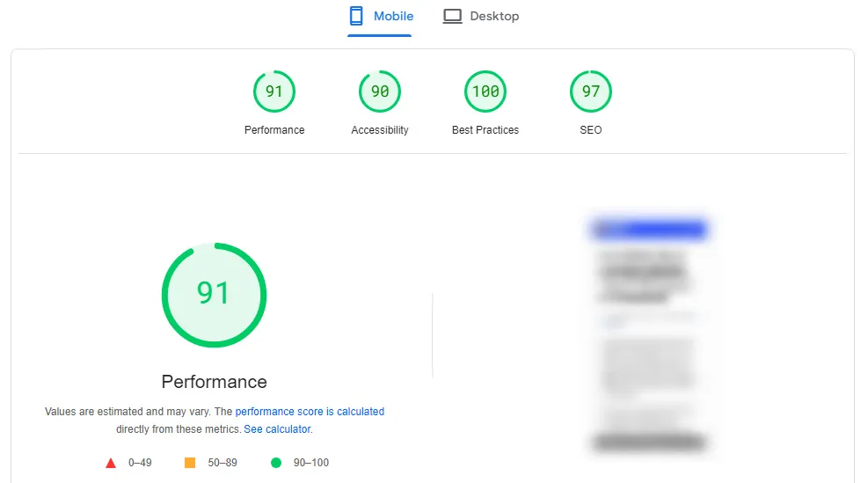Open the SEO score gauge showing 97
Screen dimensions: 868x483
(x=591, y=91)
